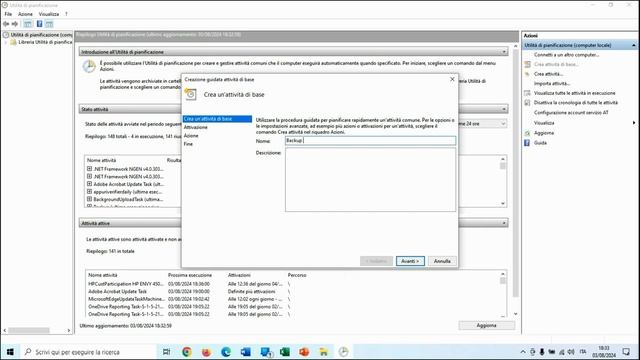Collapse the Stato attività section

tap(504, 109)
